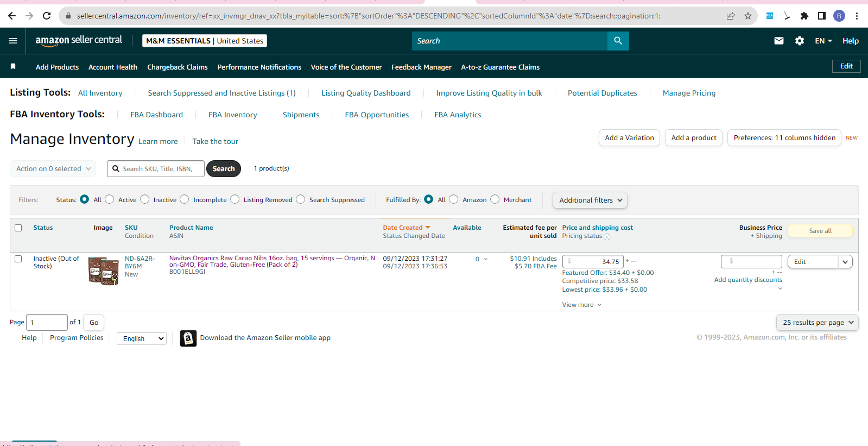
Task: Open the messages envelope icon
Action: coord(779,41)
